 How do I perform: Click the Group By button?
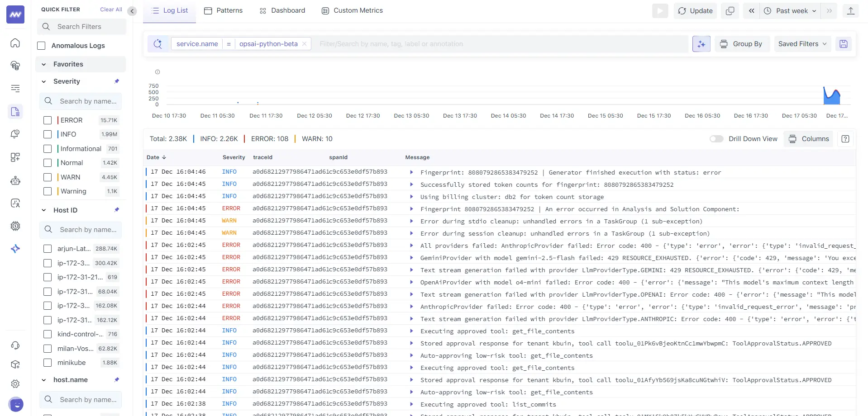pos(742,44)
